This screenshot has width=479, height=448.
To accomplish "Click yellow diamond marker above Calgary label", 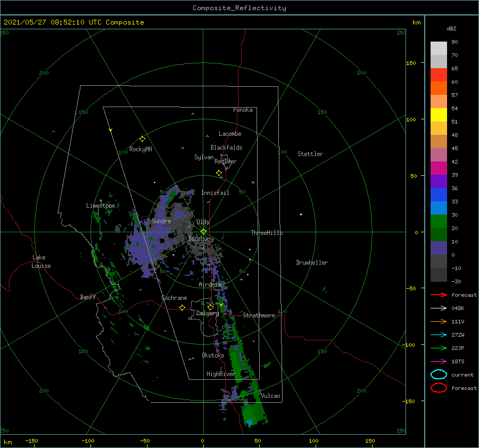I will click(x=210, y=307).
